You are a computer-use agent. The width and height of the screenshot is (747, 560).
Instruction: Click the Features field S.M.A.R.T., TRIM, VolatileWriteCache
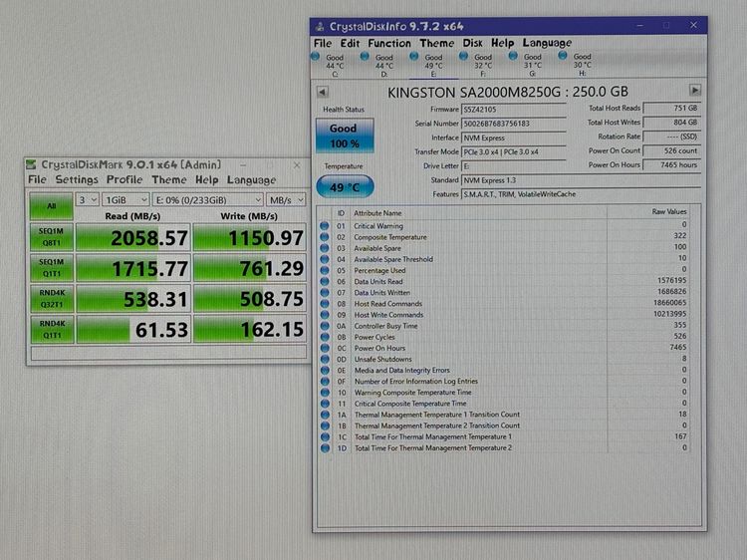point(582,194)
